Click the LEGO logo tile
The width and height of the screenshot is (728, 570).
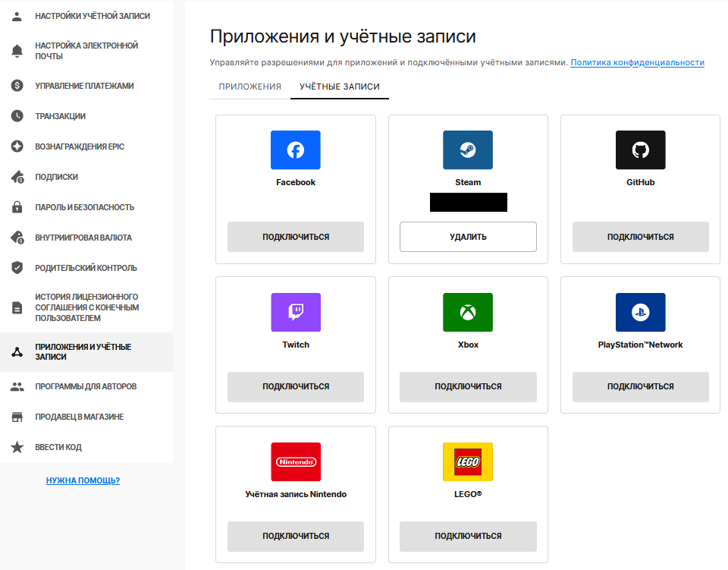pyautogui.click(x=468, y=461)
